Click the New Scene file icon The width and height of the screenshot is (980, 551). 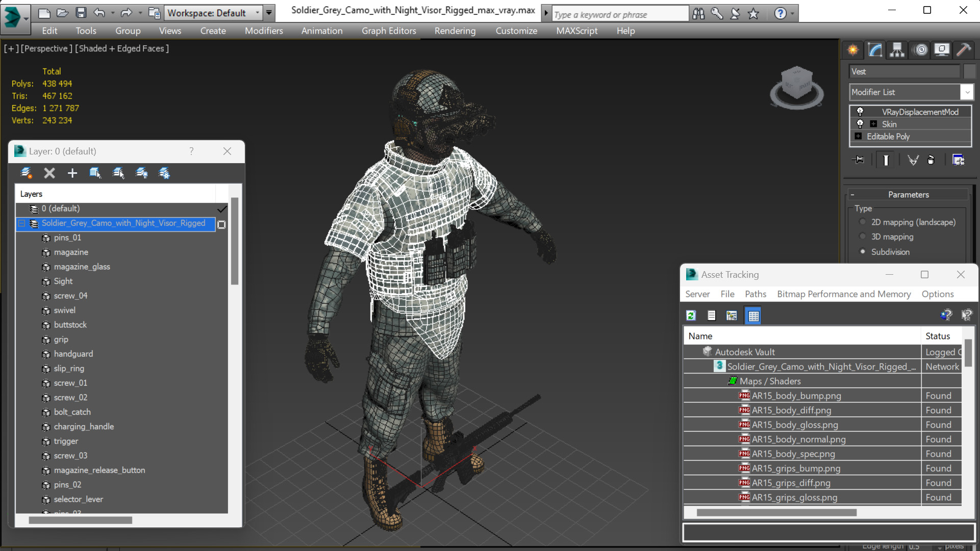click(44, 13)
